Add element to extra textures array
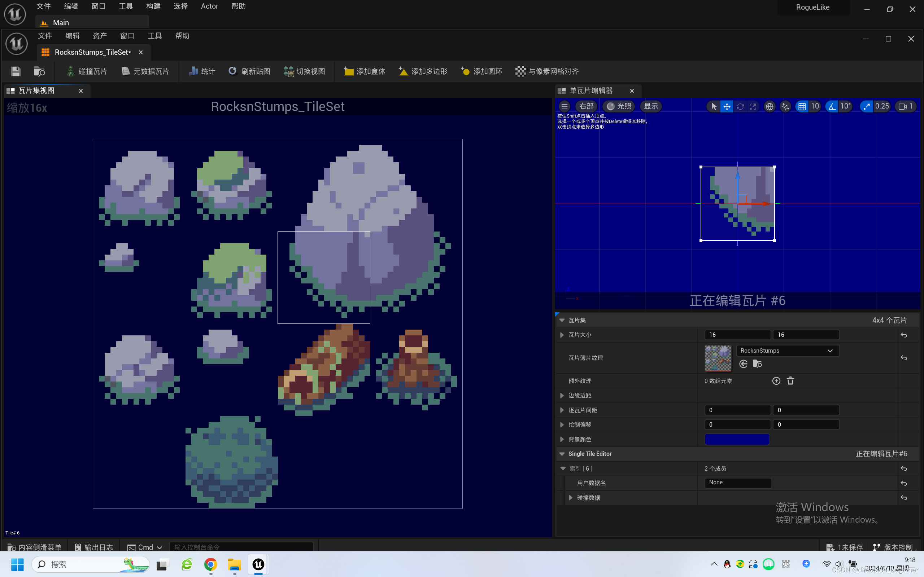924x577 pixels. (776, 381)
